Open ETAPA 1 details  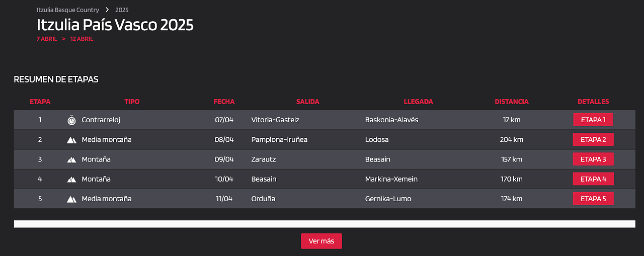[593, 120]
